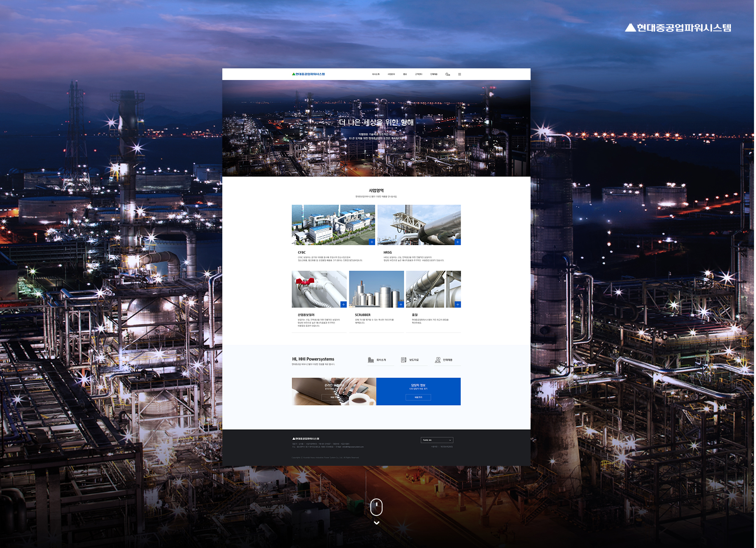Click plus icon on SCRUBBER image
The width and height of the screenshot is (756, 548).
[402, 305]
